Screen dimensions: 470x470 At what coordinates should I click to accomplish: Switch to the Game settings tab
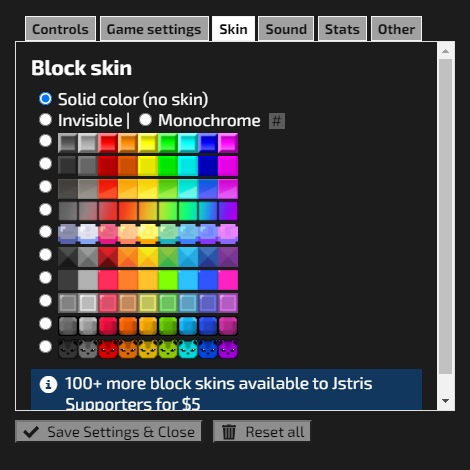pyautogui.click(x=154, y=29)
